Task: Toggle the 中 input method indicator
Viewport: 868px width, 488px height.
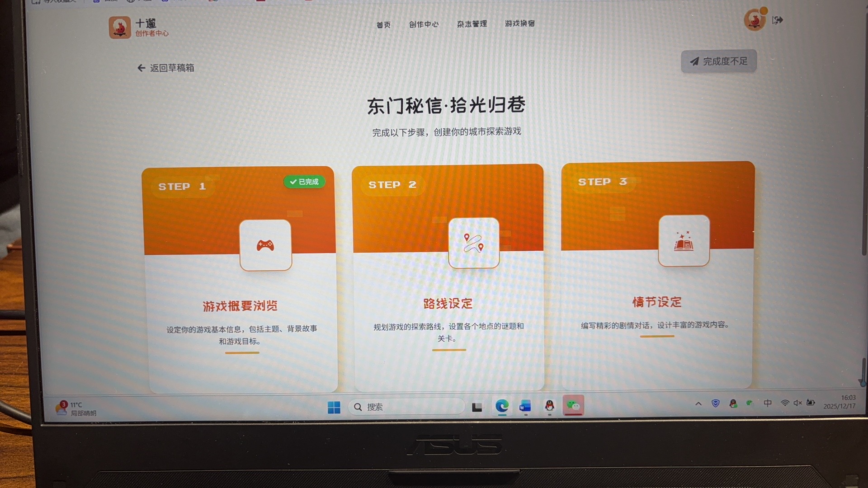Action: 768,403
